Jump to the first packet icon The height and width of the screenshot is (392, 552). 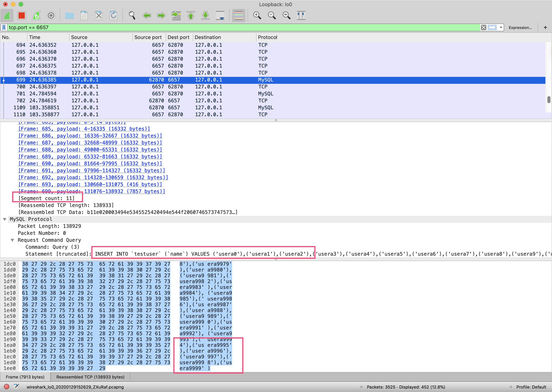191,16
